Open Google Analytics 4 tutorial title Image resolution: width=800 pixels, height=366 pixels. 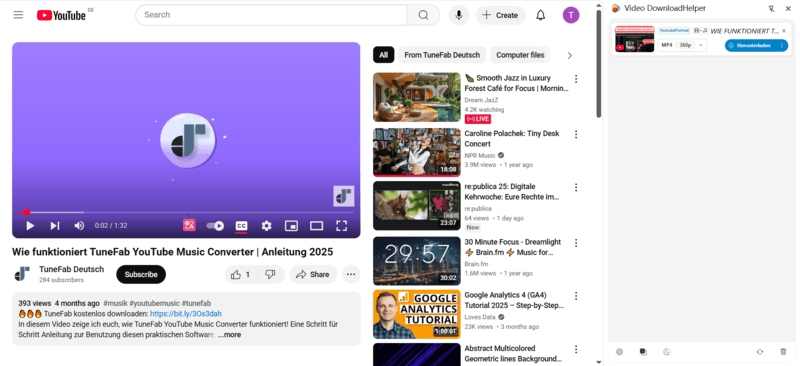click(x=514, y=300)
